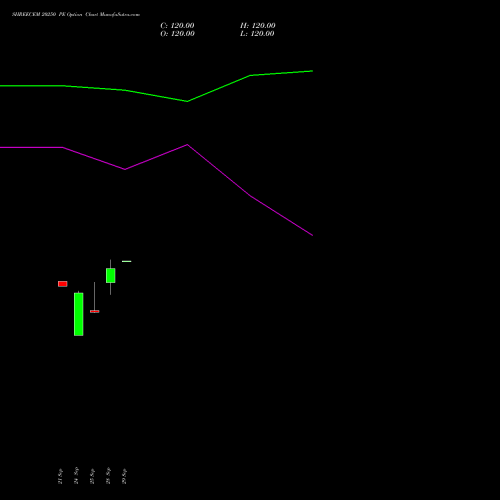Click the red candle above 21 Sep
Image resolution: width=500 pixels, height=500 pixels.
point(63,284)
